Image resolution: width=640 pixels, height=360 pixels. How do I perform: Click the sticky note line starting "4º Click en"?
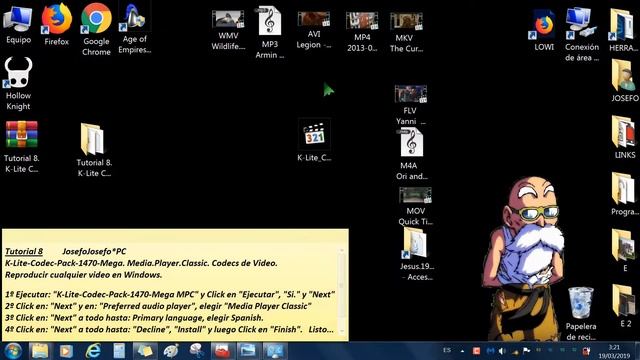[x=169, y=329]
